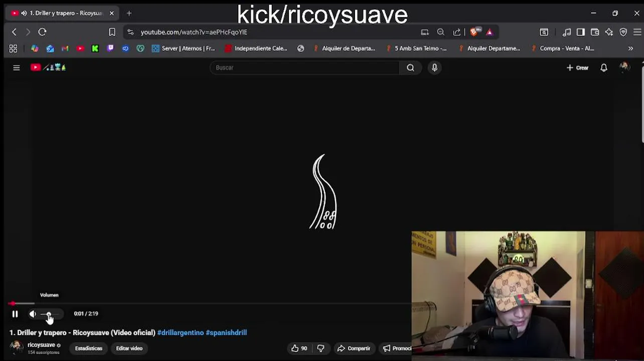Reload the page with the refresh icon
This screenshot has width=644, height=361.
[42, 32]
